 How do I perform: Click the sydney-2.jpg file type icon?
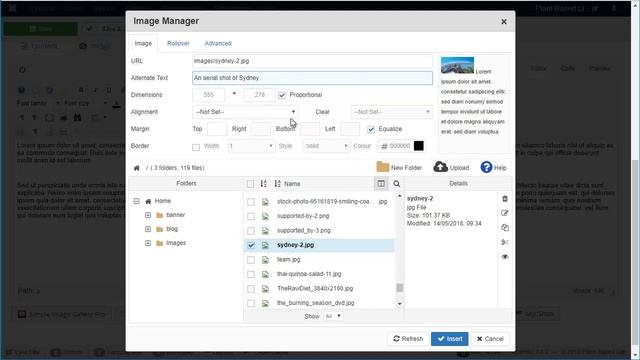click(265, 245)
